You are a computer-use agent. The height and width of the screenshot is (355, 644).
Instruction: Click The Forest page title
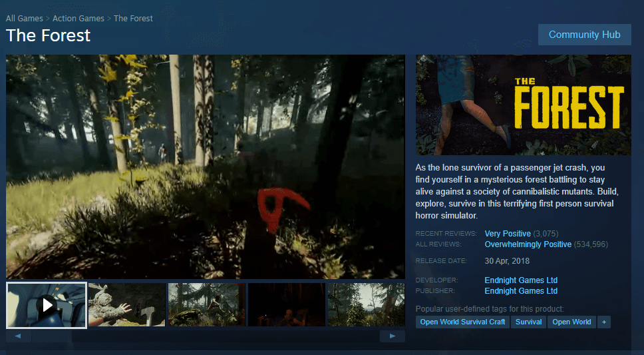48,35
